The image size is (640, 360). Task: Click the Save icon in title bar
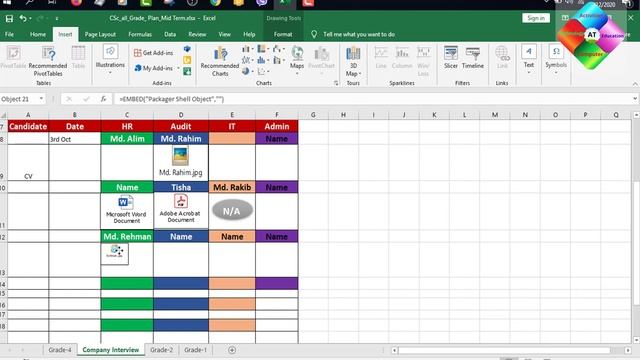point(9,18)
